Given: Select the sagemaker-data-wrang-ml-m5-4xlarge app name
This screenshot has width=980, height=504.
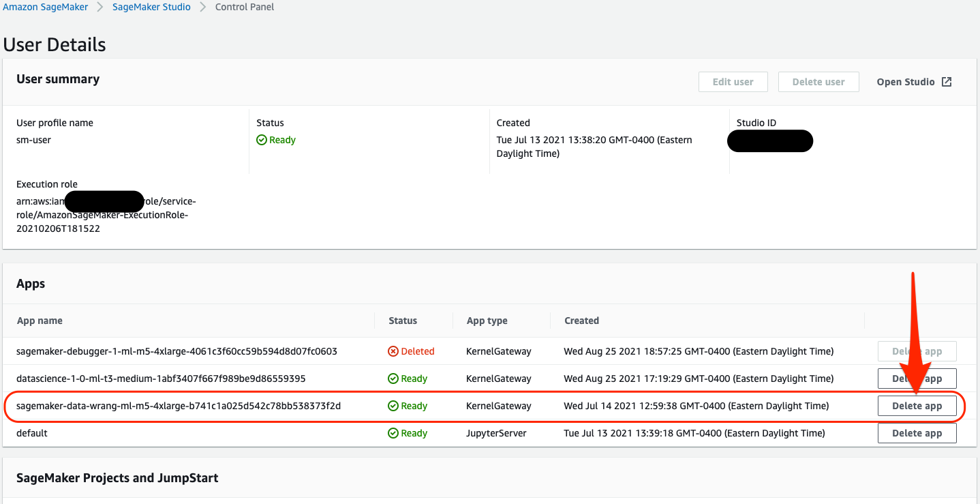Looking at the screenshot, I should click(179, 406).
